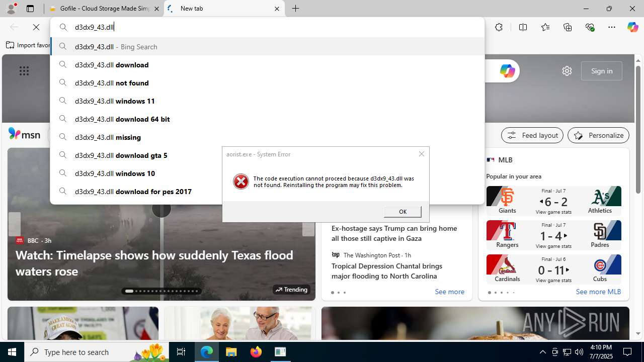This screenshot has height=362, width=644.
Task: Open Cardinals vs Cubs game stats
Action: 553,269
